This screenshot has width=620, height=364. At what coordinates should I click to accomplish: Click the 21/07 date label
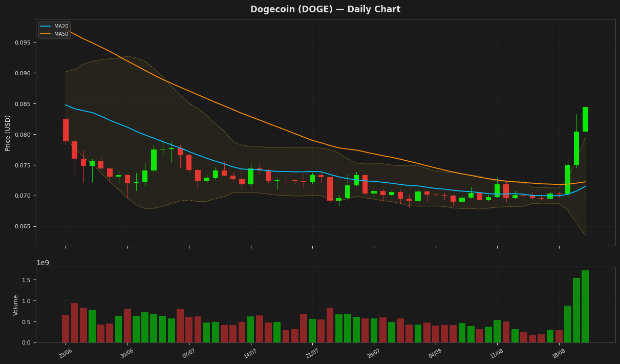click(x=312, y=353)
